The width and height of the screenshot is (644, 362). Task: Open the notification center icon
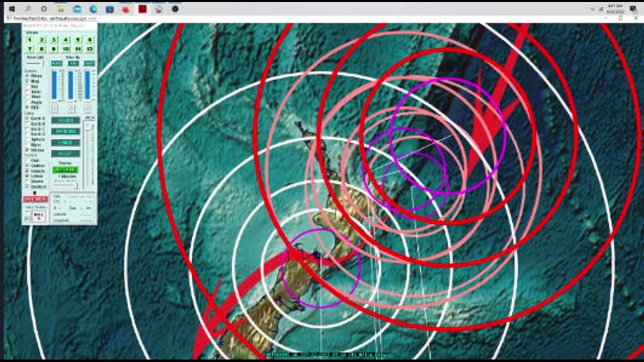coord(632,9)
